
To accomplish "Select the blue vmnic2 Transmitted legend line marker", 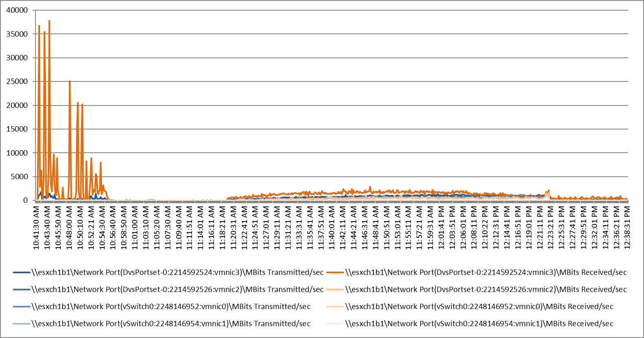I will coord(22,290).
